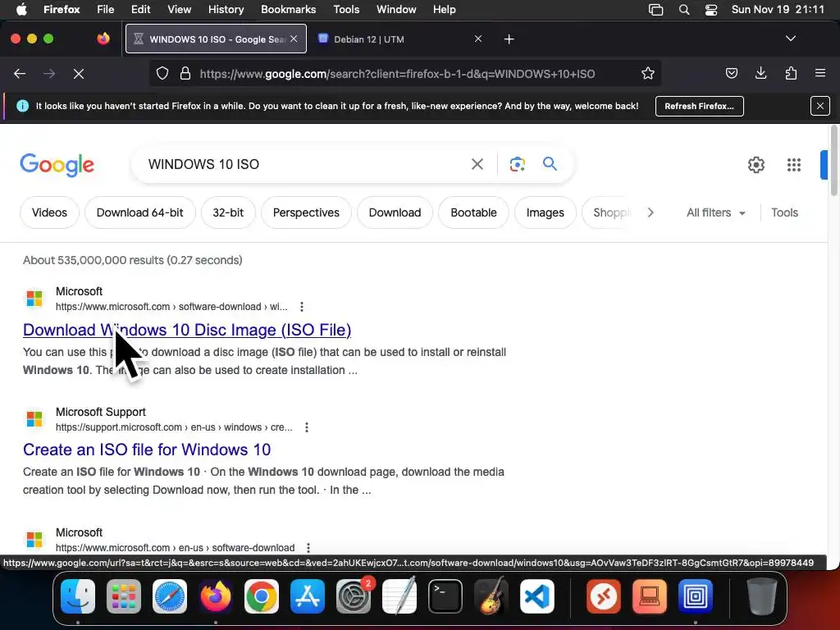Screen dimensions: 840x630
Task: Open App Store from the dock
Action: click(x=308, y=596)
